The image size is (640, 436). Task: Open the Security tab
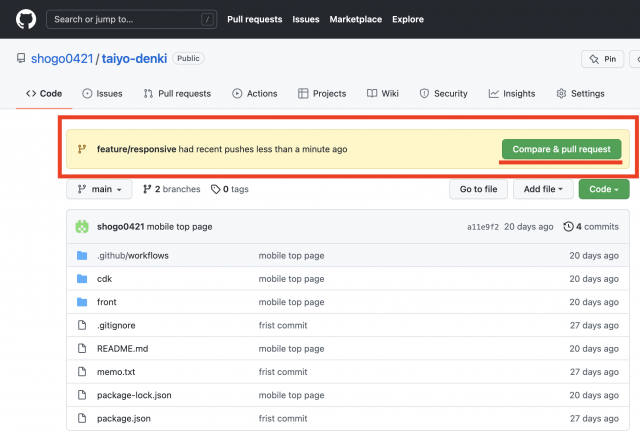coord(443,93)
